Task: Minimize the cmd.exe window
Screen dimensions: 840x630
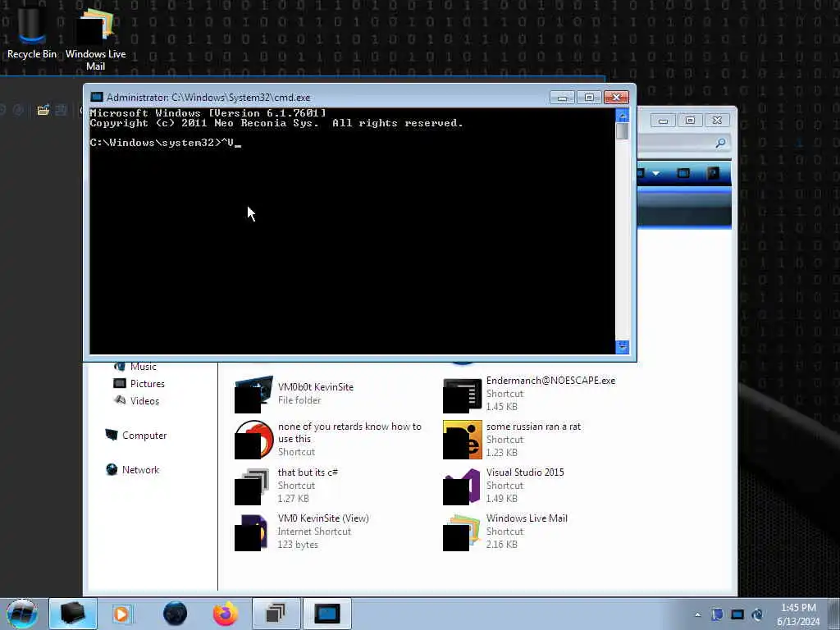Action: (x=562, y=98)
